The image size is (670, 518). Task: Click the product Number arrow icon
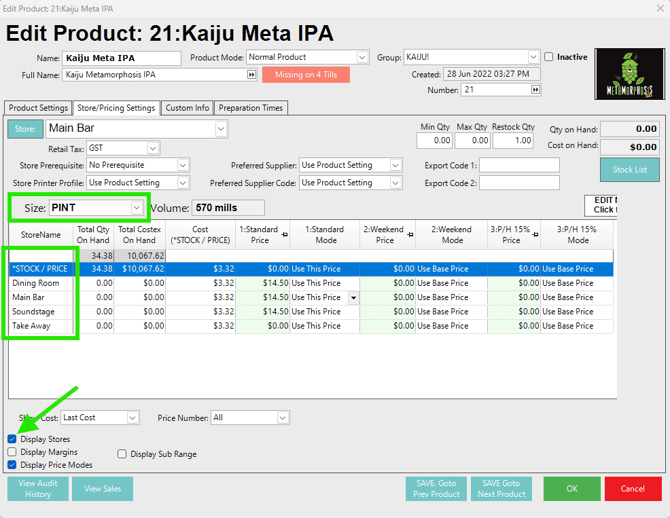535,90
